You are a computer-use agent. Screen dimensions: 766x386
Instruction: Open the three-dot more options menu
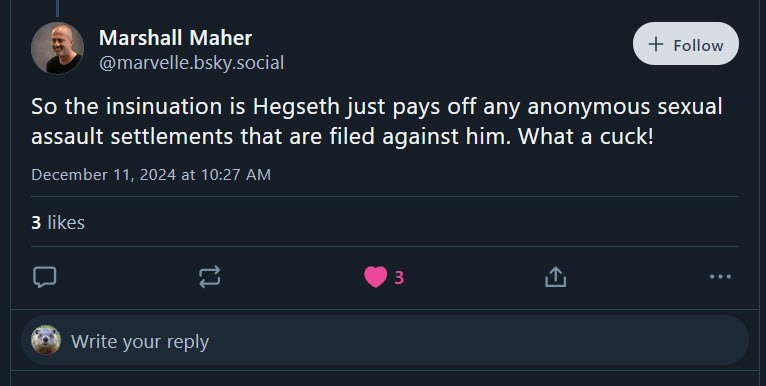coord(720,277)
